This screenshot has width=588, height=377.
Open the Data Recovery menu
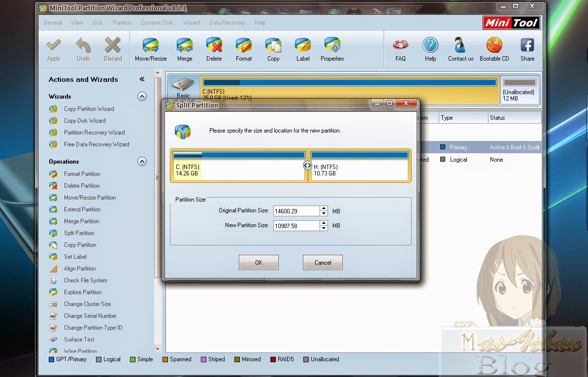coord(227,23)
